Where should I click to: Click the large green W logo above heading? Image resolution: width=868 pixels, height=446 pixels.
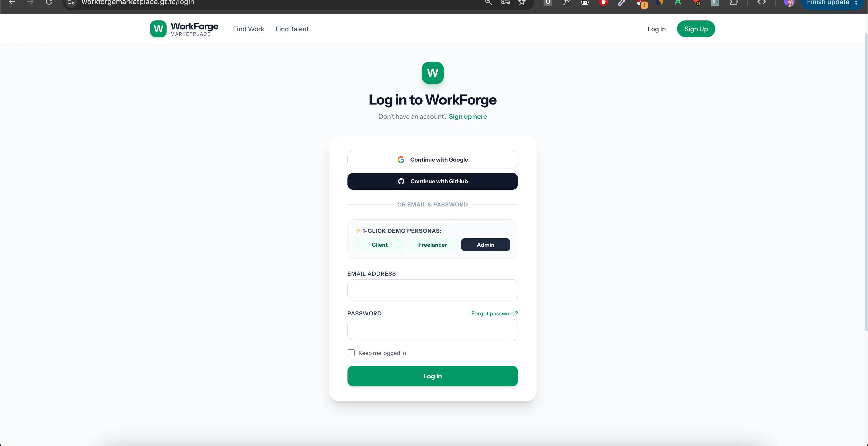(x=433, y=73)
